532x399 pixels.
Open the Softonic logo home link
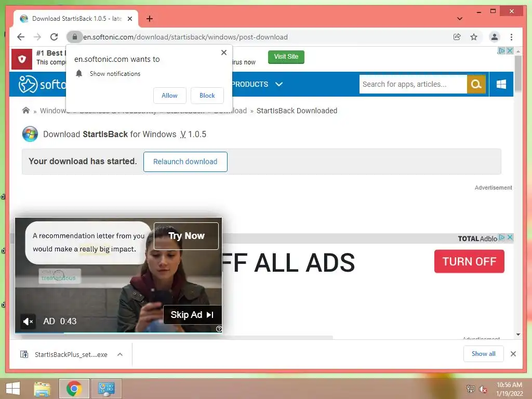[x=42, y=84]
